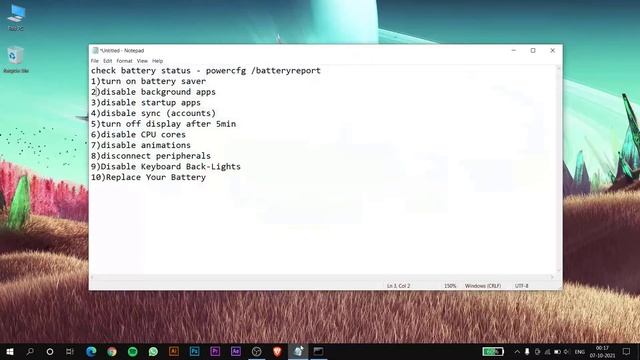Place cursor in 'powercfg /batteryreport' text
Viewport: 640px width, 360px height.
263,71
